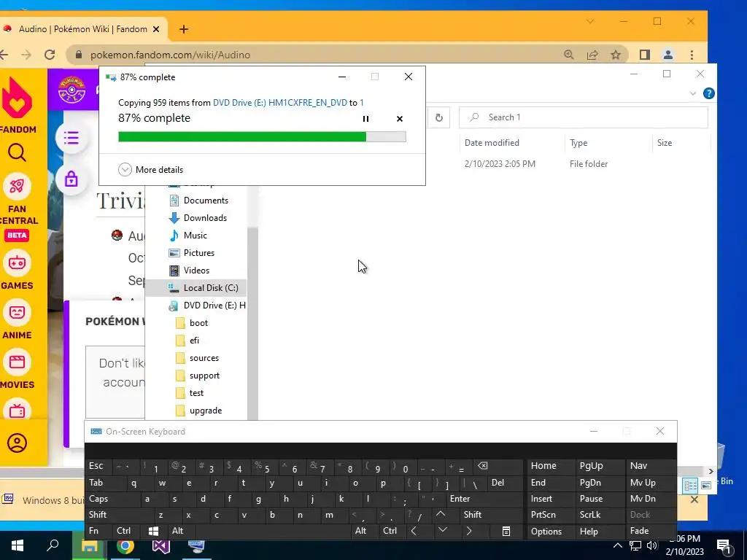This screenshot has height=560, width=747.
Task: Pause the file copy operation
Action: [x=365, y=119]
